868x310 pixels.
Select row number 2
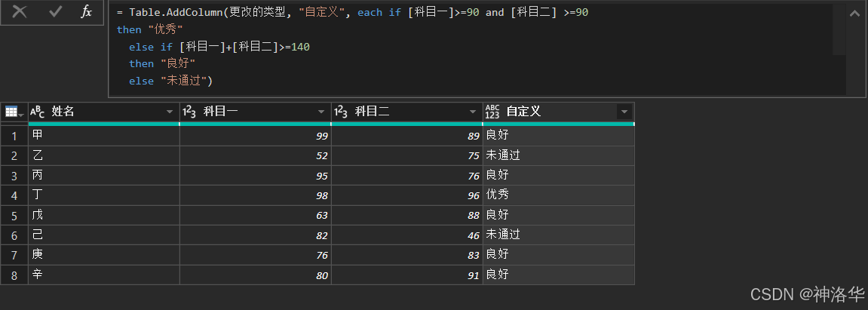14,156
